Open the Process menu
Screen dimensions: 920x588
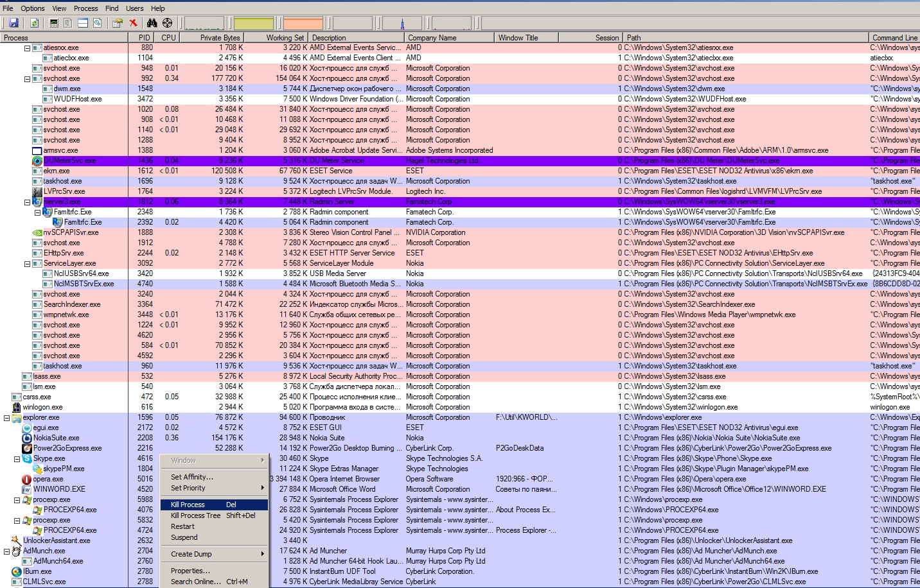click(x=85, y=8)
